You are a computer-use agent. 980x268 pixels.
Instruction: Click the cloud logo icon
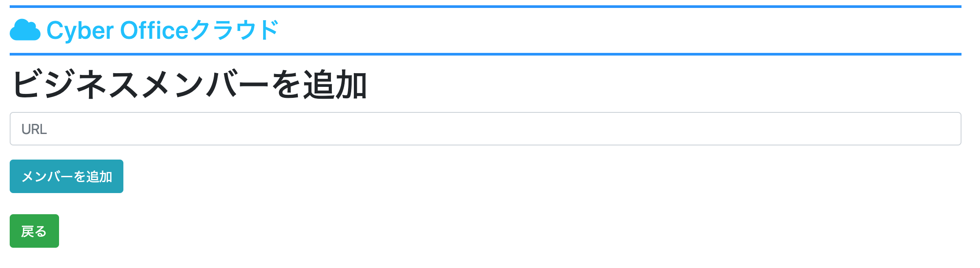(25, 30)
